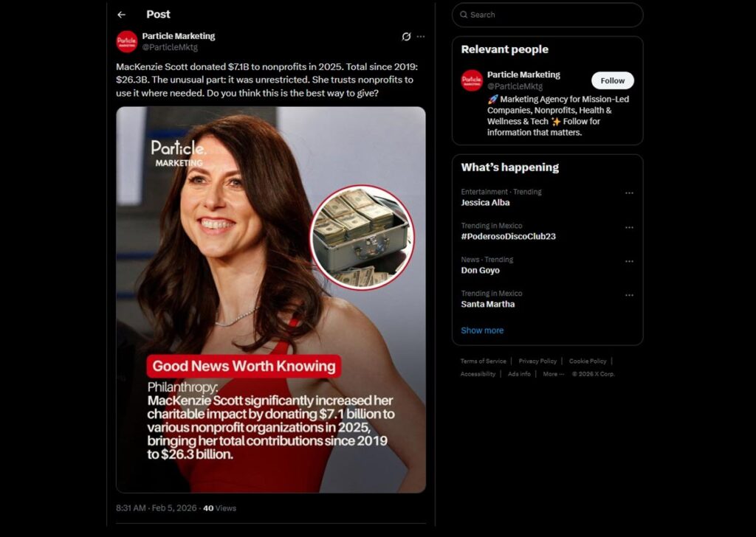Open the Terms of Service link
This screenshot has width=756, height=537.
click(x=483, y=361)
